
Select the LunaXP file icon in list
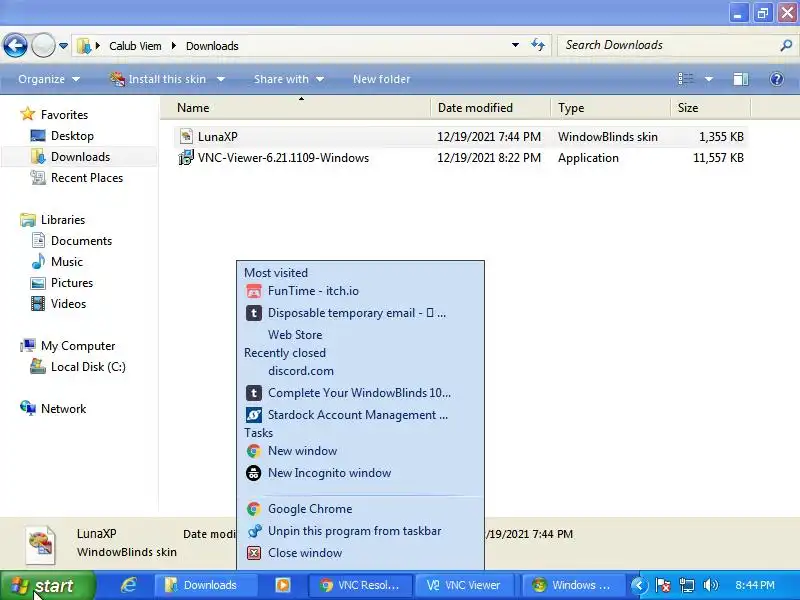tap(186, 136)
